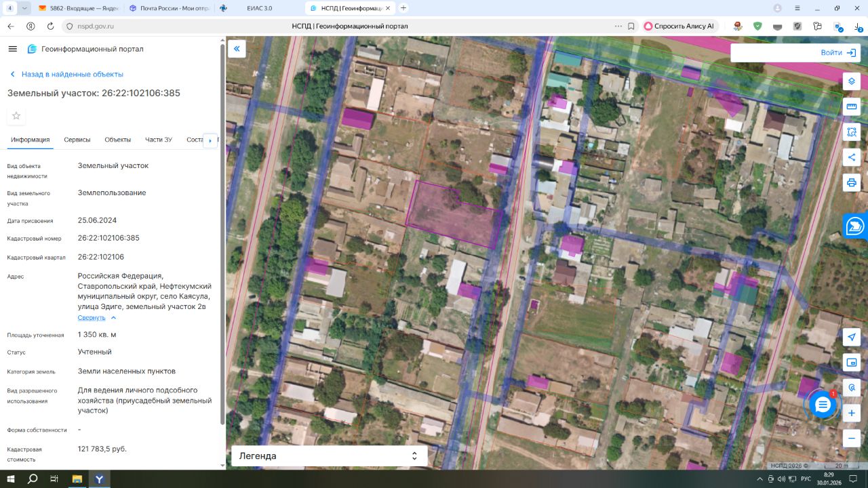Image resolution: width=868 pixels, height=488 pixels.
Task: Collapse the side panel with double-chevron button
Action: 237,49
